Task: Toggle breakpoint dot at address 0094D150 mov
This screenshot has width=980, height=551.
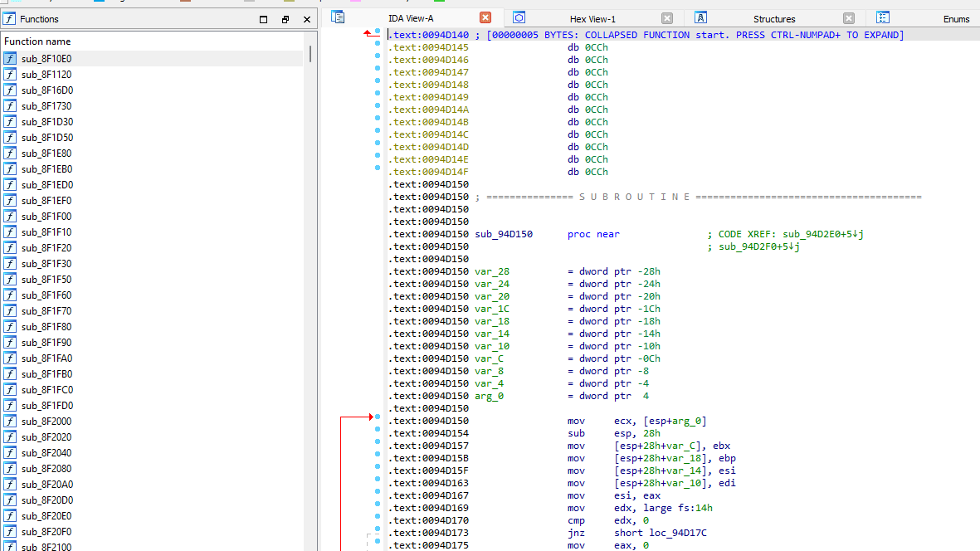Action: tap(378, 417)
